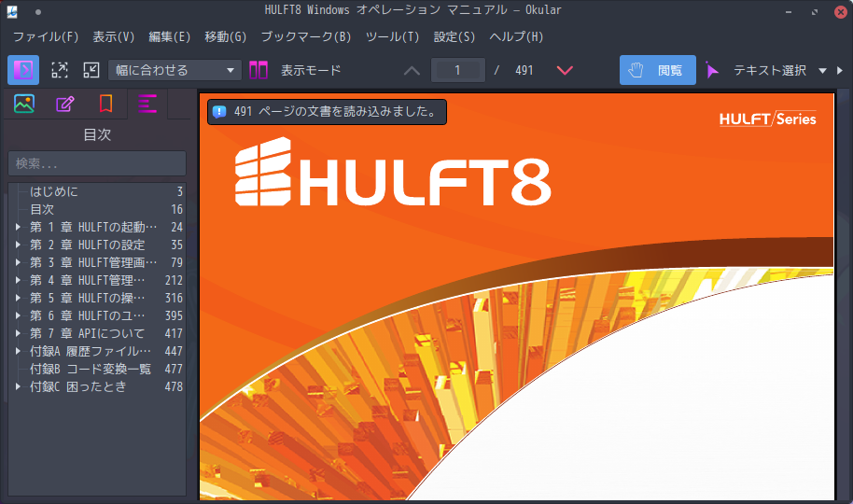Click the Okular app icon in title bar
The image size is (853, 504).
pyautogui.click(x=12, y=11)
